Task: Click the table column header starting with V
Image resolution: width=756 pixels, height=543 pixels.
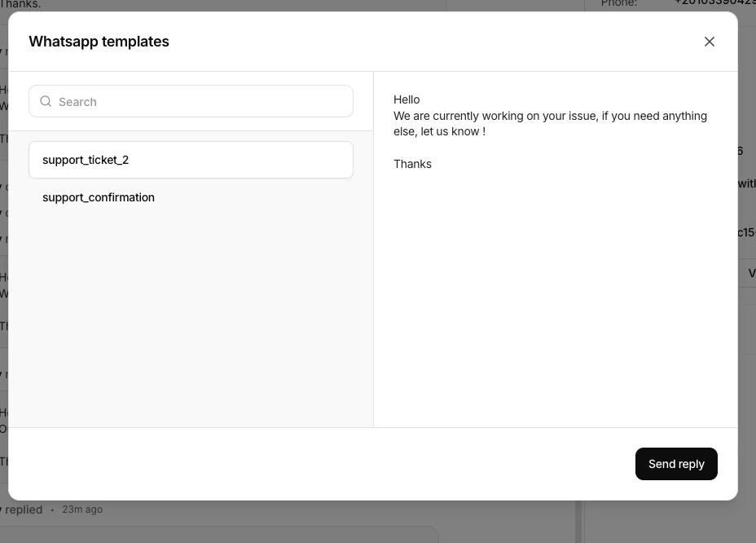Action: [751, 273]
